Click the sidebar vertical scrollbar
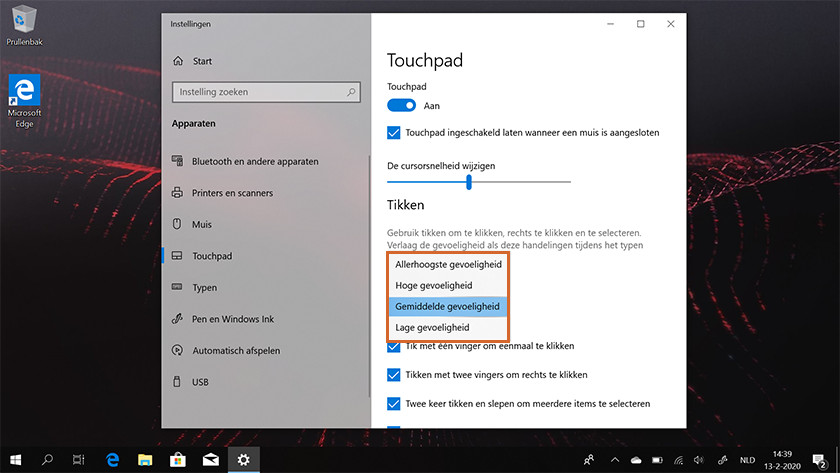Screen dimensions: 840x473 pyautogui.click(x=369, y=276)
